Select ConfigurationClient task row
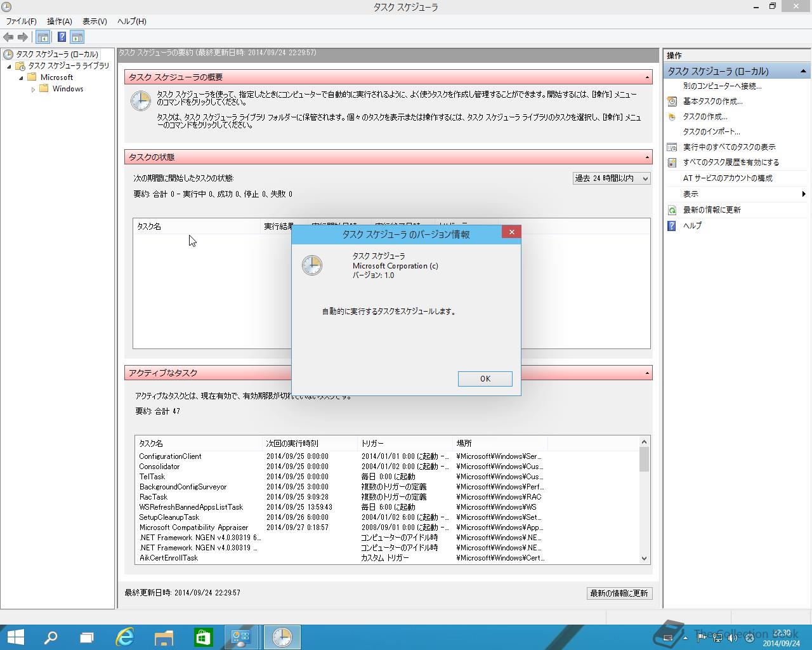The height and width of the screenshot is (650, 812). point(386,456)
